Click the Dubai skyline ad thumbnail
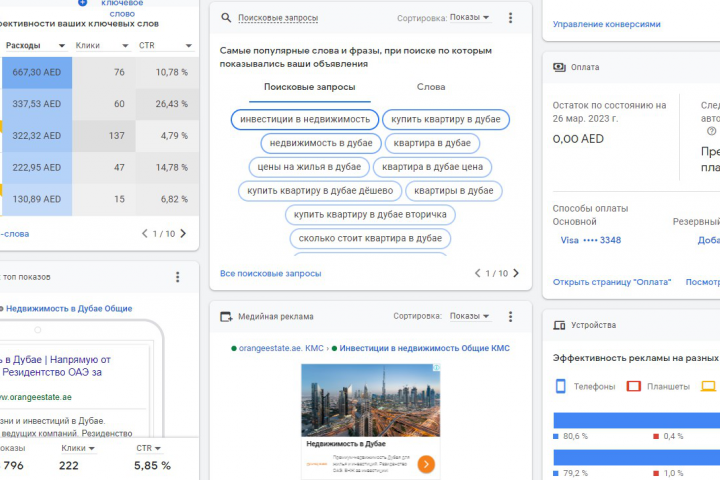Viewport: 720px width, 480px height. tap(371, 400)
